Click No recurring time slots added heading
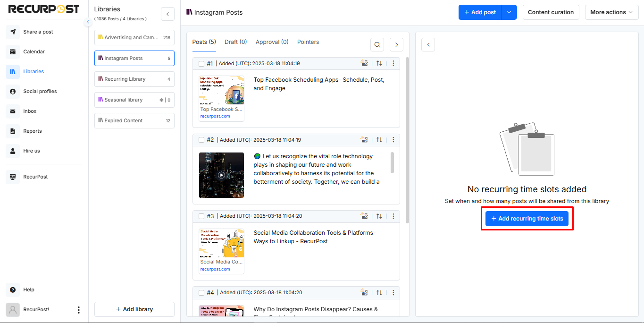 [527, 189]
